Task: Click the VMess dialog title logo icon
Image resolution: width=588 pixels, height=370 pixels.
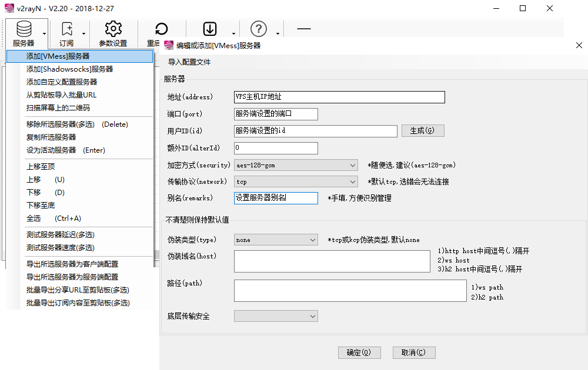Action: [x=169, y=45]
